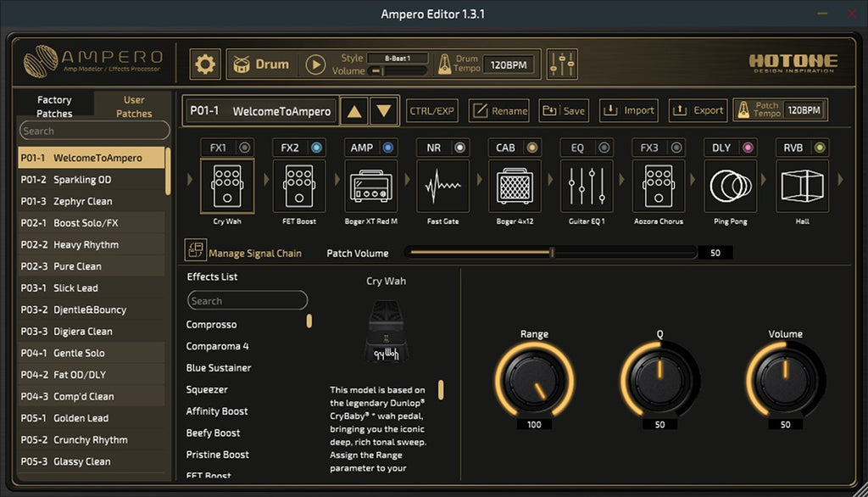
Task: Toggle the FX1 module power
Action: (x=244, y=148)
